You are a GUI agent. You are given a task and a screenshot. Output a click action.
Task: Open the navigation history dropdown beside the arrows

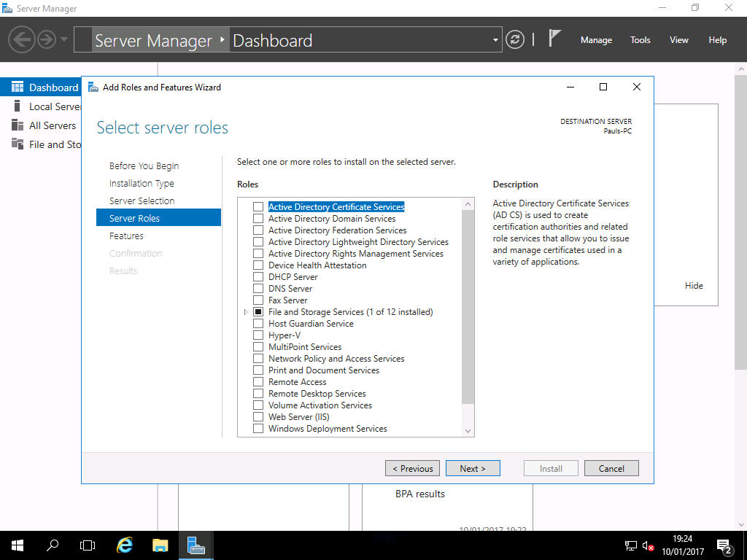(64, 39)
